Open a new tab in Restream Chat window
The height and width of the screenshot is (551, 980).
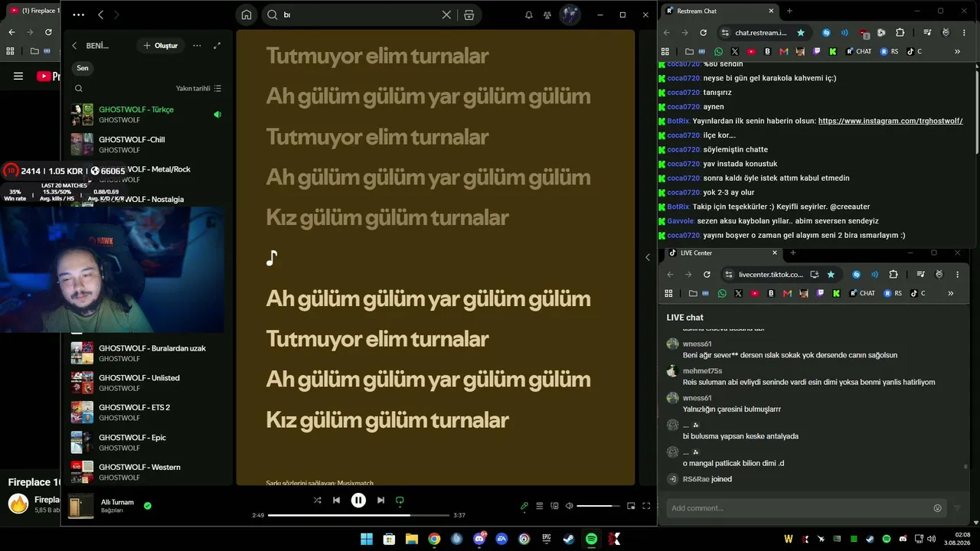(x=789, y=11)
